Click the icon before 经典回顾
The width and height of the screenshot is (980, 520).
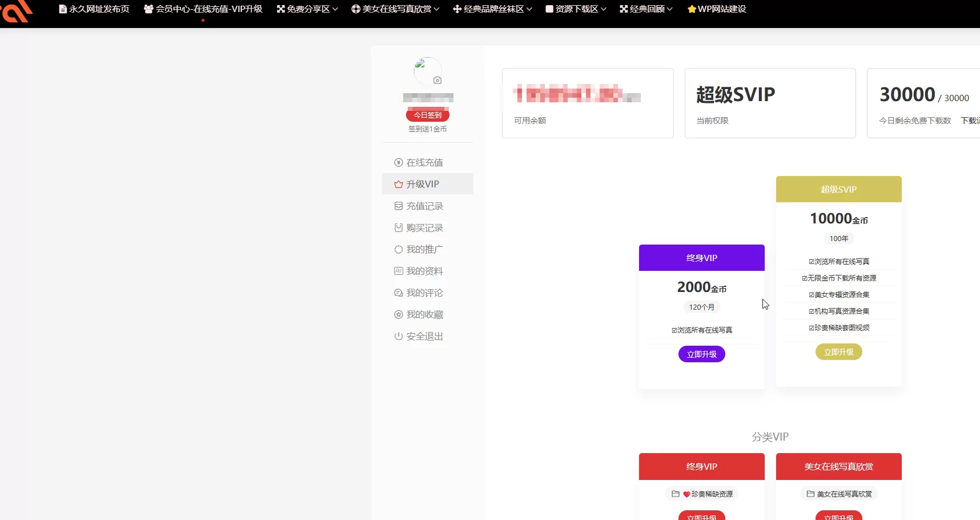click(624, 9)
